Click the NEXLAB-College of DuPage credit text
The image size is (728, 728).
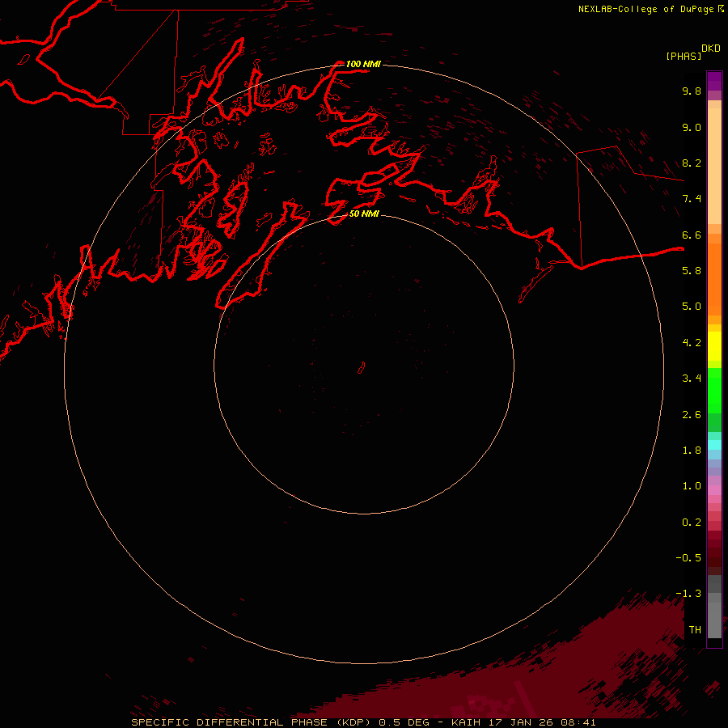(645, 9)
